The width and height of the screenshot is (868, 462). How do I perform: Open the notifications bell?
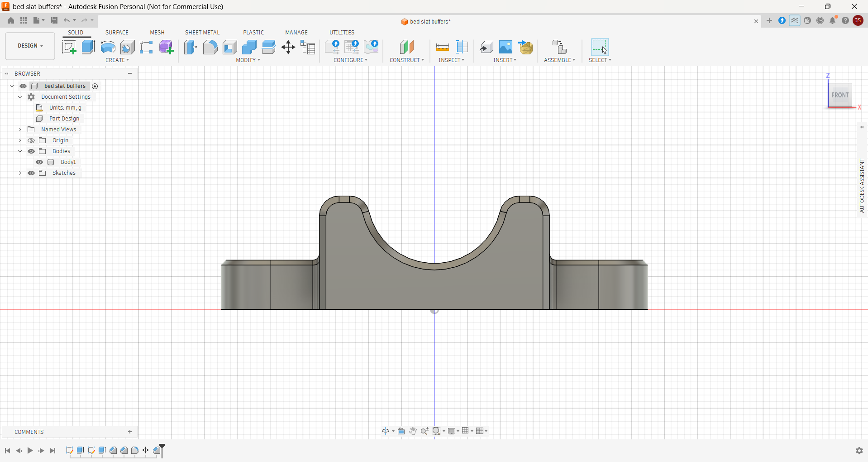coord(833,20)
